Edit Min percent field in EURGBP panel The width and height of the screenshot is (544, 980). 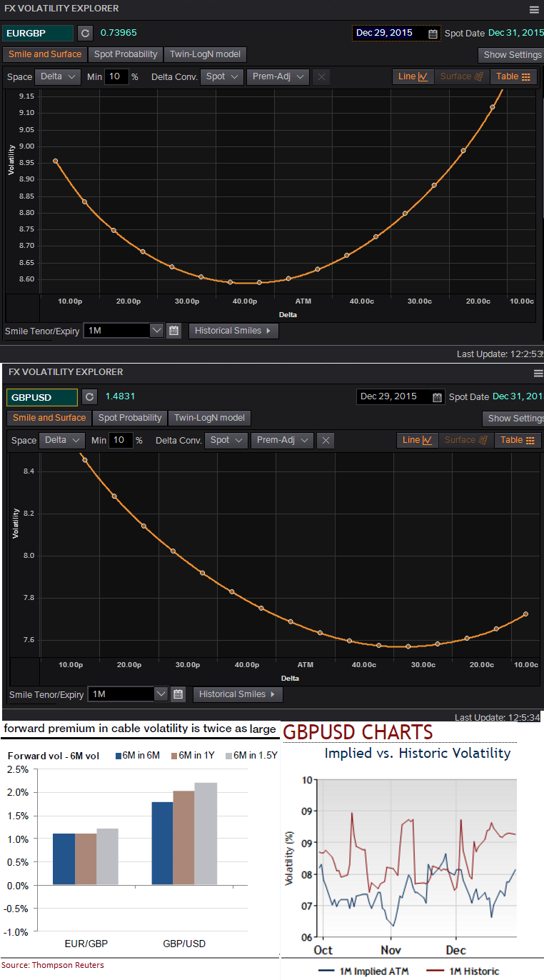point(116,76)
